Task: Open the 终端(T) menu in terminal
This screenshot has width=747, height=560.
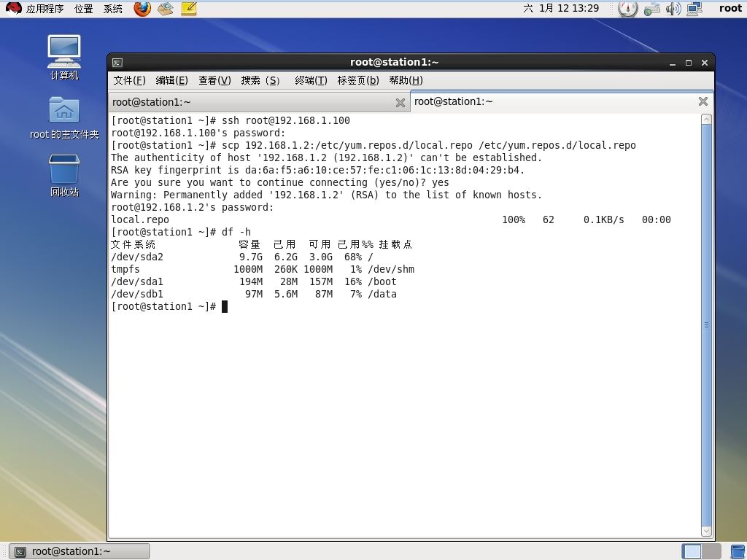Action: [x=311, y=80]
